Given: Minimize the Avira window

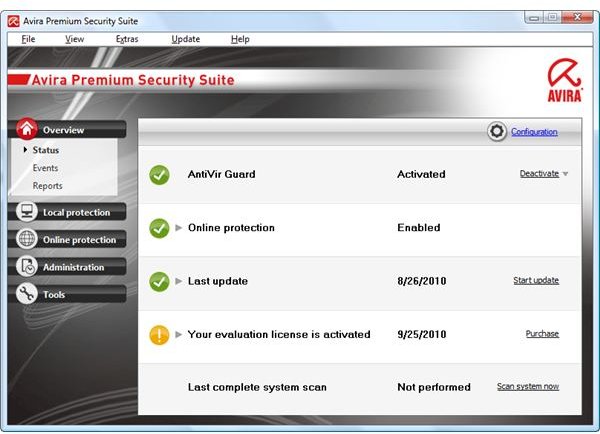Looking at the screenshot, I should pos(535,18).
